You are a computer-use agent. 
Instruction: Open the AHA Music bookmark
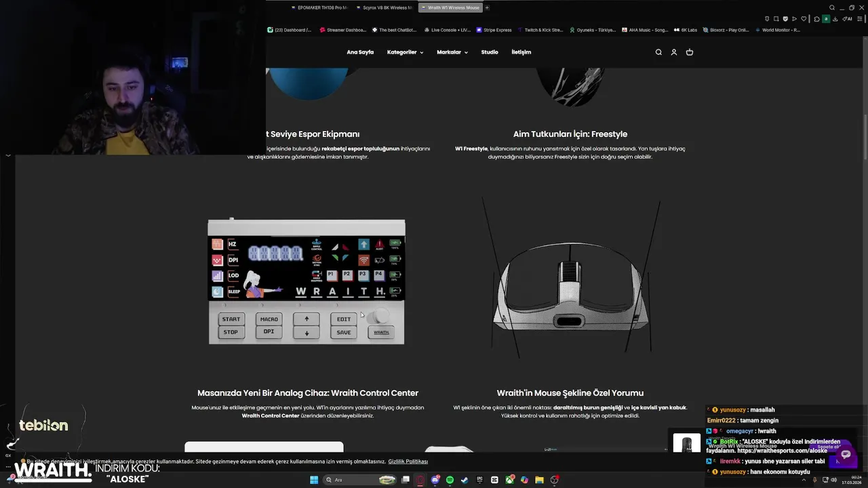[x=646, y=30]
